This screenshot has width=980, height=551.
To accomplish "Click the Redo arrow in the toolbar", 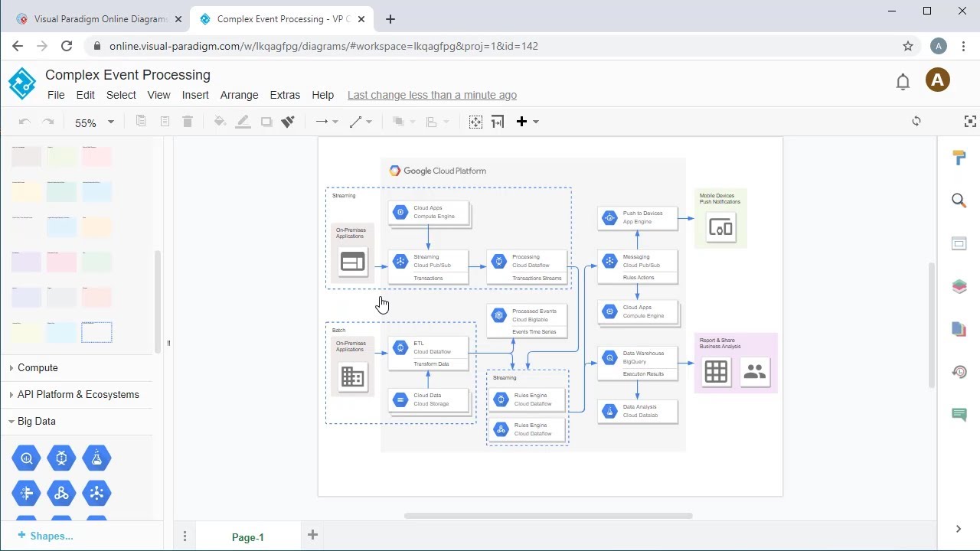I will pos(48,122).
